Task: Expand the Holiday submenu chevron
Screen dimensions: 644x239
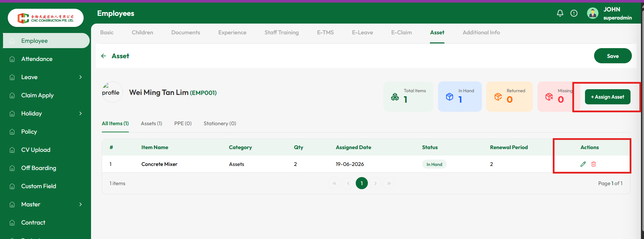Action: pyautogui.click(x=81, y=113)
